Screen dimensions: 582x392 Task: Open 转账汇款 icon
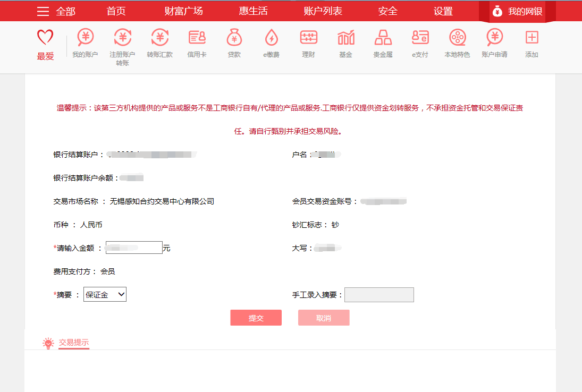(x=159, y=37)
